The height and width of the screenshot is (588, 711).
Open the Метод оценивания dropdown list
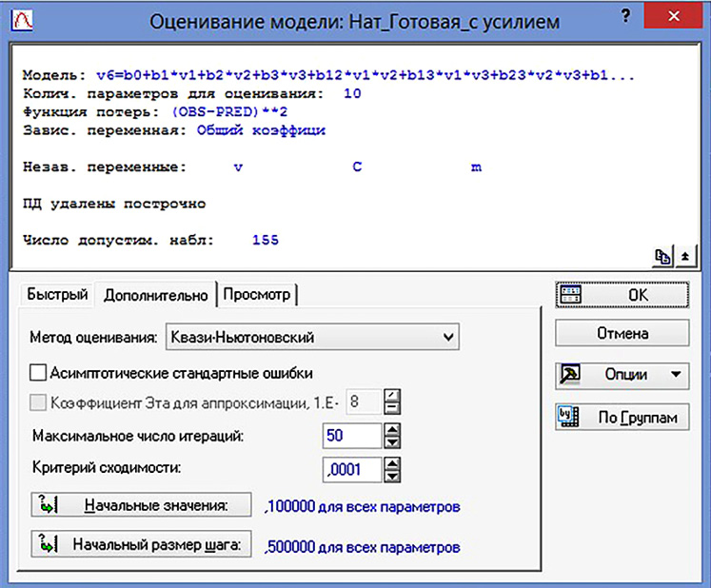tap(448, 337)
